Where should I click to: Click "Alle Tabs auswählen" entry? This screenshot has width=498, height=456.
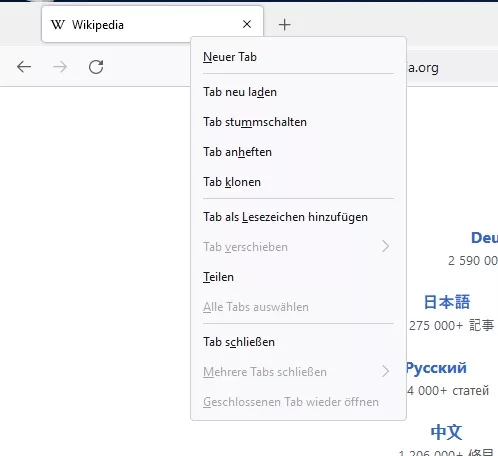tap(298, 307)
